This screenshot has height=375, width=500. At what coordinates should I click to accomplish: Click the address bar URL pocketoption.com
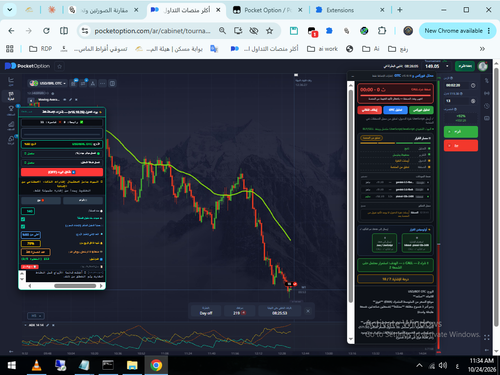152,31
